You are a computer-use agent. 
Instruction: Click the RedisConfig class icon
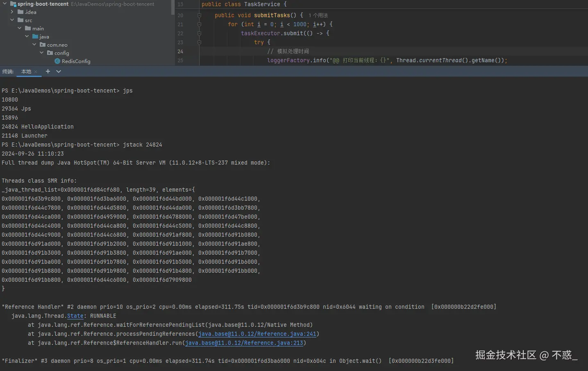click(x=57, y=61)
